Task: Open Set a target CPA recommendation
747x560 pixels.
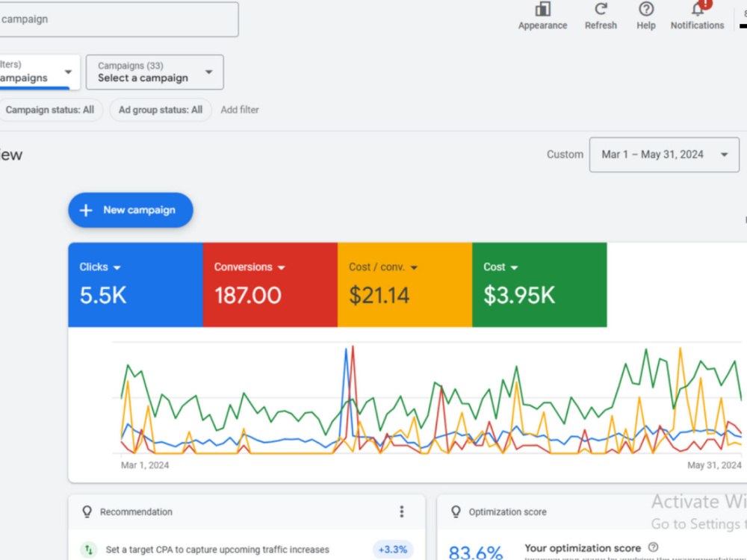Action: coord(217,550)
